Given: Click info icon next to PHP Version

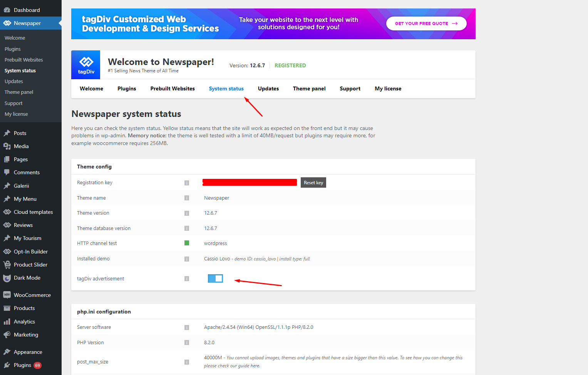Looking at the screenshot, I should 187,342.
